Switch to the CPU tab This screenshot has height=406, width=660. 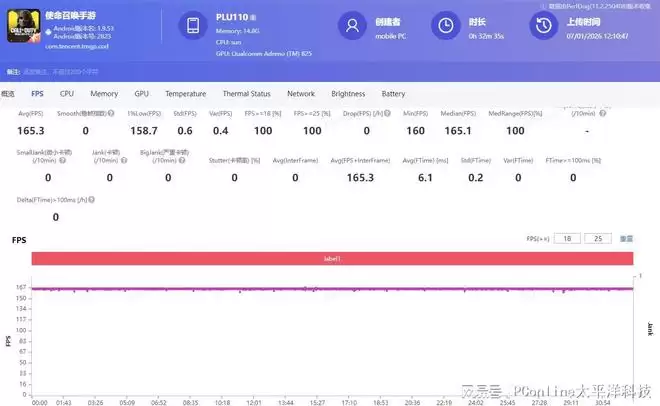(67, 94)
